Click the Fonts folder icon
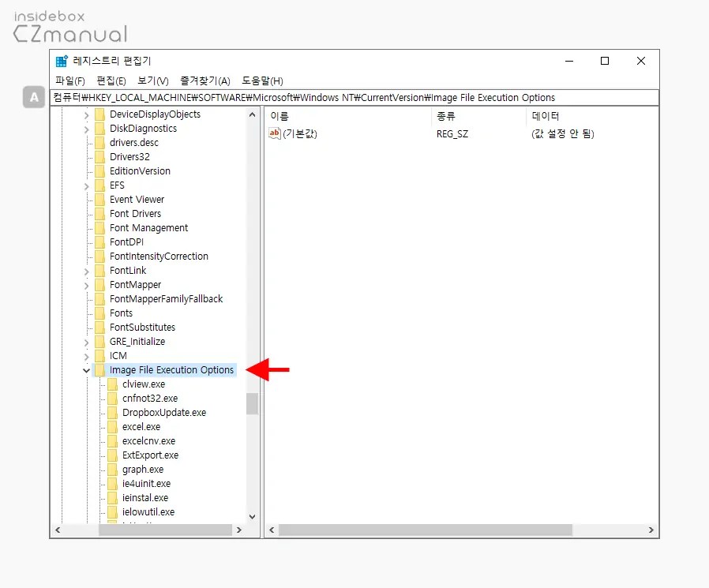 [x=100, y=313]
